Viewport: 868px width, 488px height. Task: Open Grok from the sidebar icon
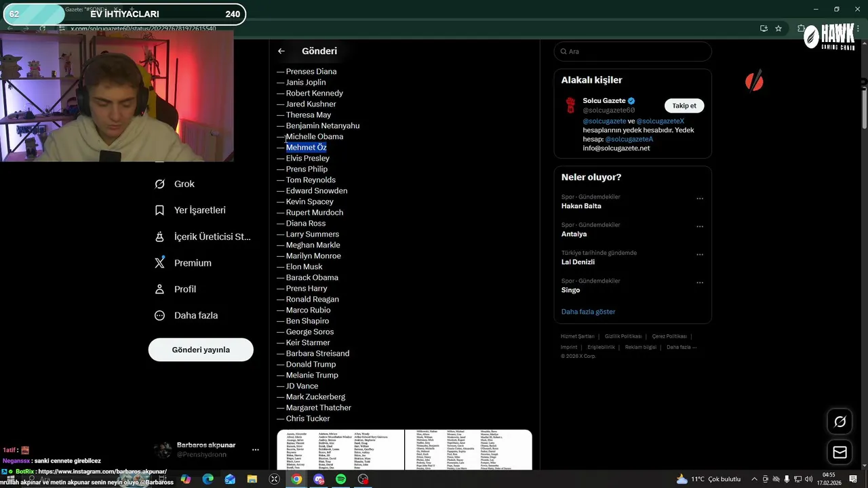[160, 184]
